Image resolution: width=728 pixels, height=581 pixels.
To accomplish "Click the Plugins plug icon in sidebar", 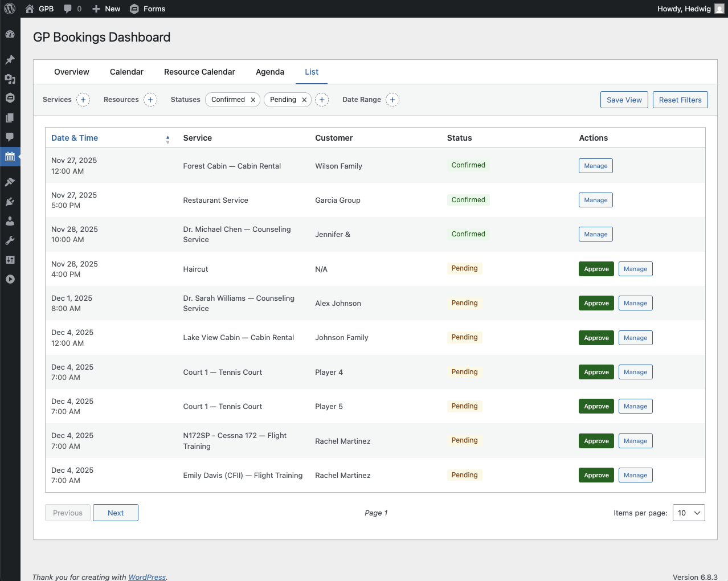I will click(x=10, y=202).
